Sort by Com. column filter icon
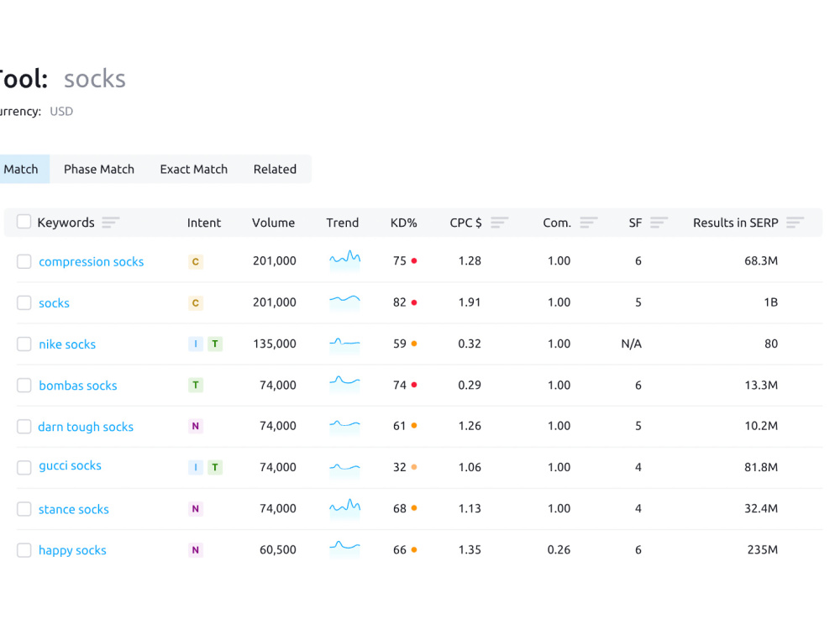This screenshot has width=840, height=630. [x=589, y=223]
